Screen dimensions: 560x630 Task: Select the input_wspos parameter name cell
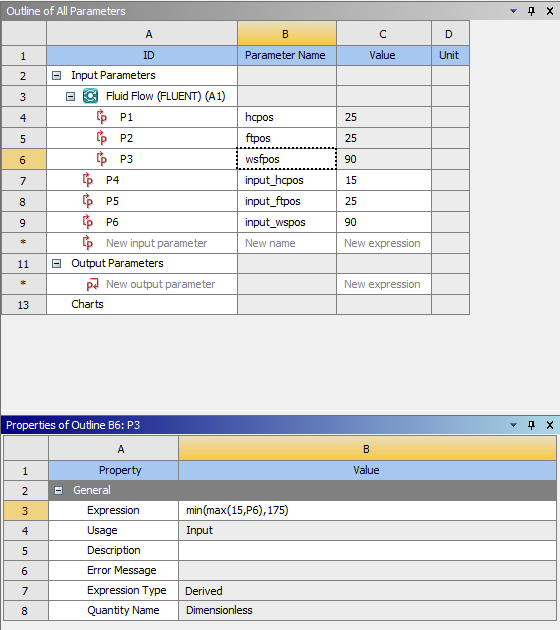(x=287, y=222)
